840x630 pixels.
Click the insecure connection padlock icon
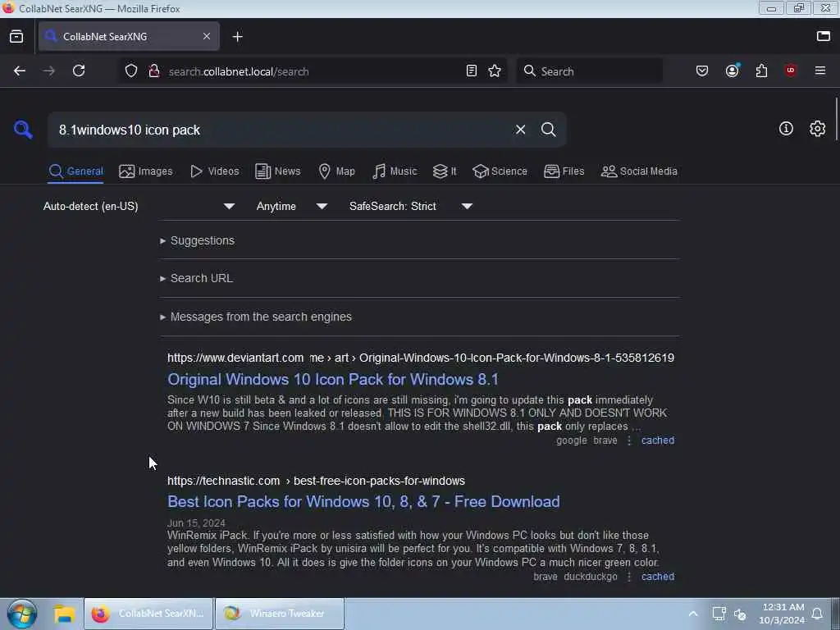[x=154, y=71]
